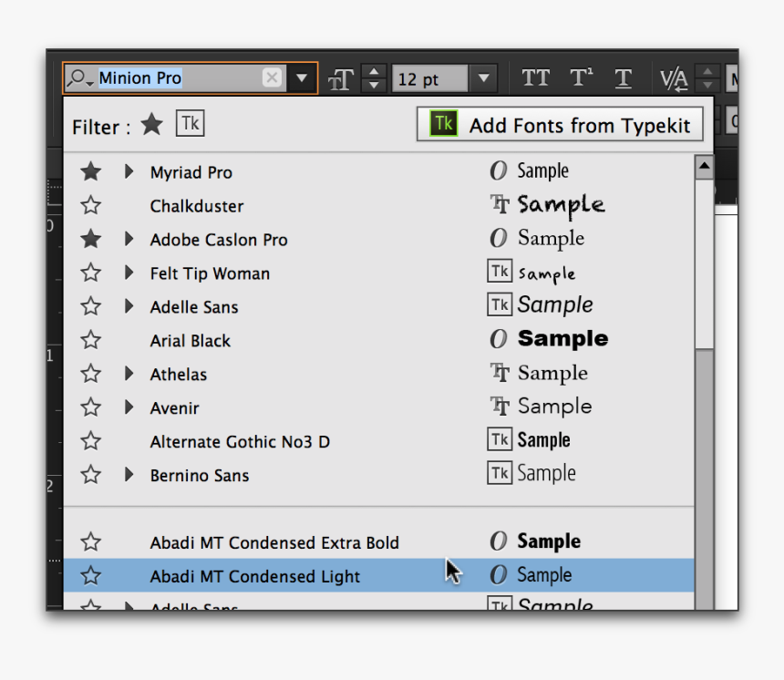This screenshot has height=680, width=784.
Task: Choose Bernino Sans font name
Action: [x=200, y=476]
